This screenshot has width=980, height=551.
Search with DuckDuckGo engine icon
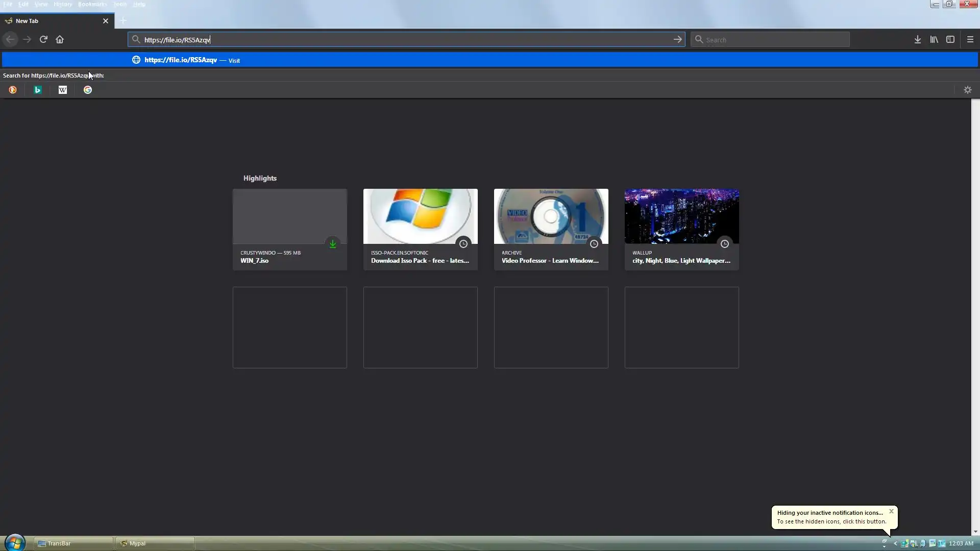tap(13, 90)
